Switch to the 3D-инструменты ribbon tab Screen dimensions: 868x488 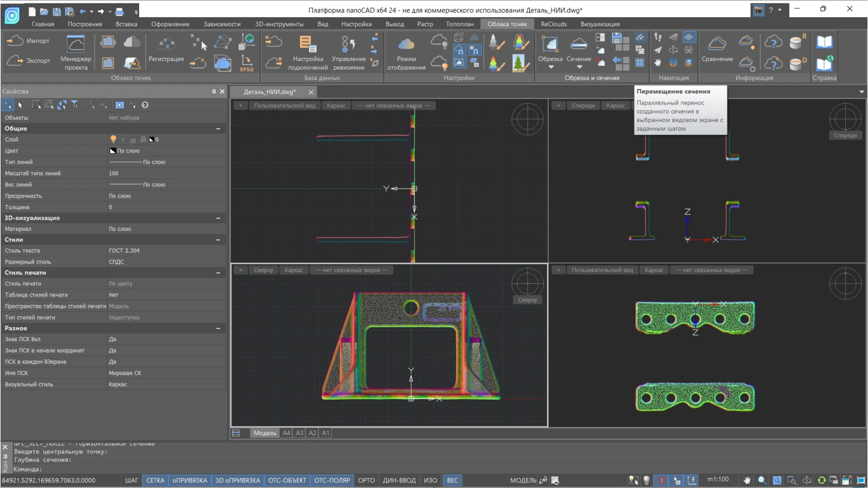[x=279, y=24]
